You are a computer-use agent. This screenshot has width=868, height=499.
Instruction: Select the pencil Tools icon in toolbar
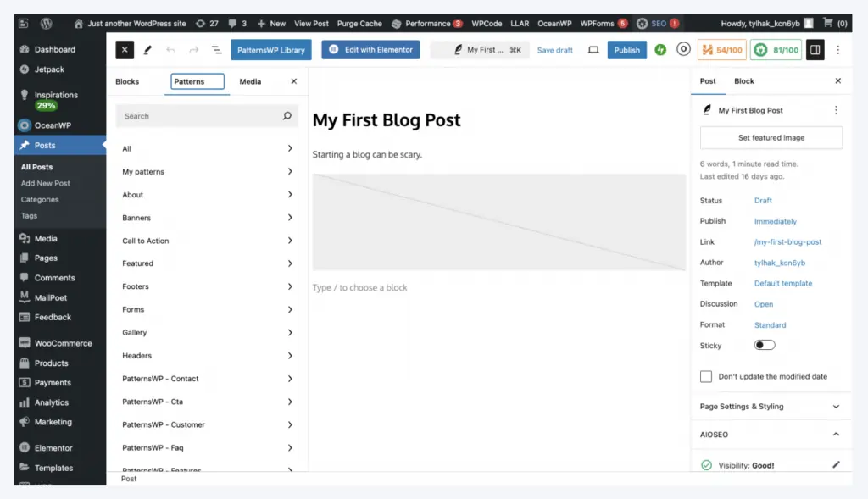coord(147,50)
